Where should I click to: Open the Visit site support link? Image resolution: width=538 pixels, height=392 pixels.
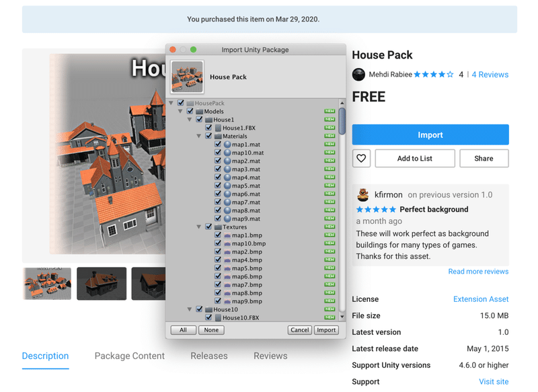pyautogui.click(x=494, y=381)
